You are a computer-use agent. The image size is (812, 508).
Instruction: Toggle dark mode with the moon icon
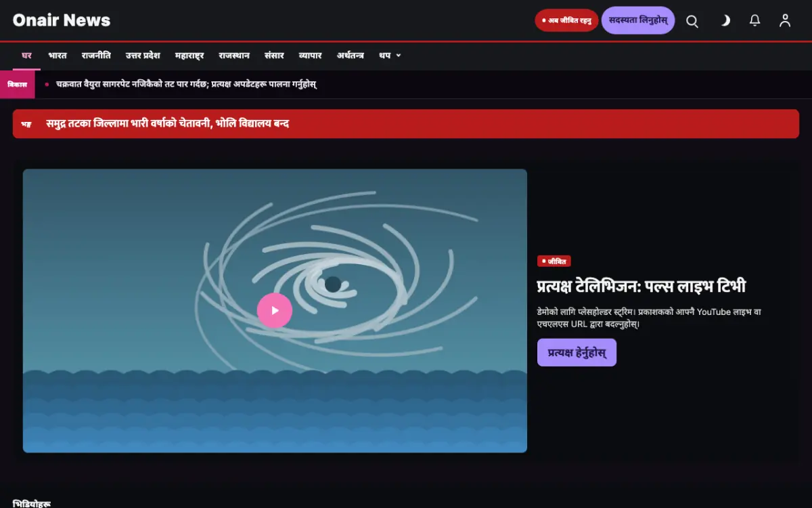pyautogui.click(x=725, y=21)
